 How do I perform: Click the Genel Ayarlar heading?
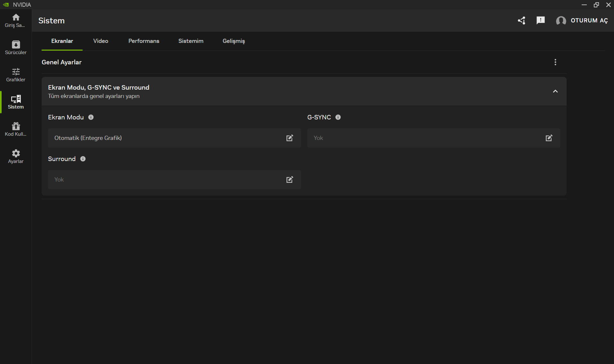point(61,62)
